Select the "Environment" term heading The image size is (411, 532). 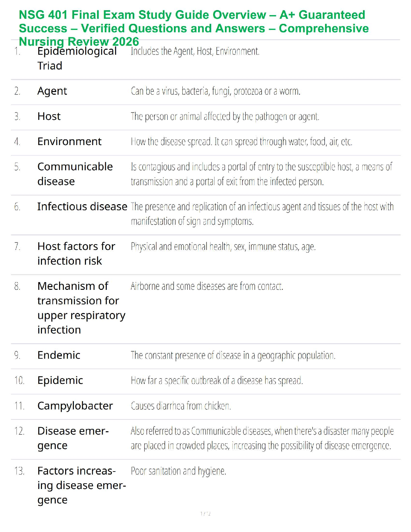pyautogui.click(x=69, y=141)
